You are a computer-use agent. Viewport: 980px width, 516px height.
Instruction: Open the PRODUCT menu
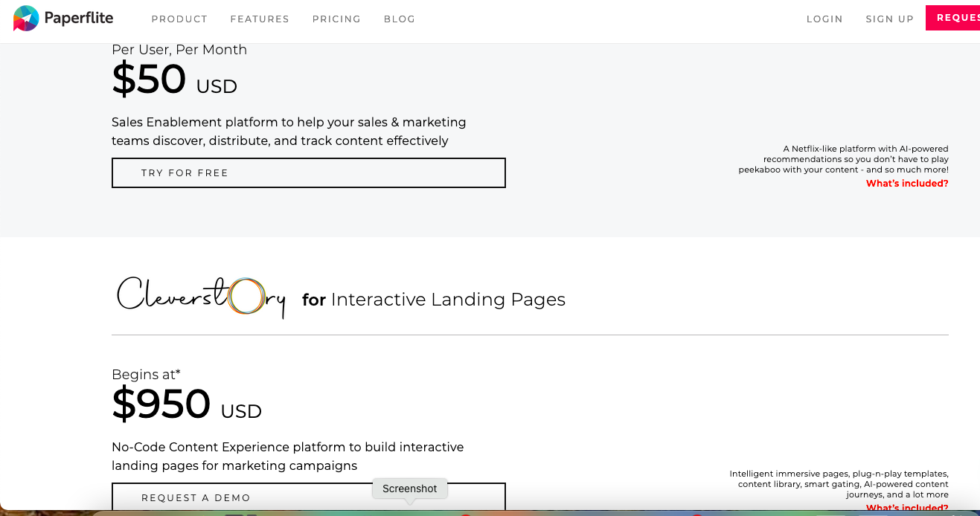(179, 19)
